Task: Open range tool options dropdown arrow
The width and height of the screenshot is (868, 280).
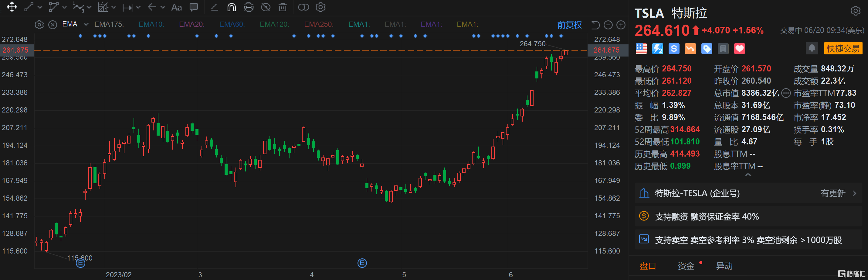Action: (138, 7)
